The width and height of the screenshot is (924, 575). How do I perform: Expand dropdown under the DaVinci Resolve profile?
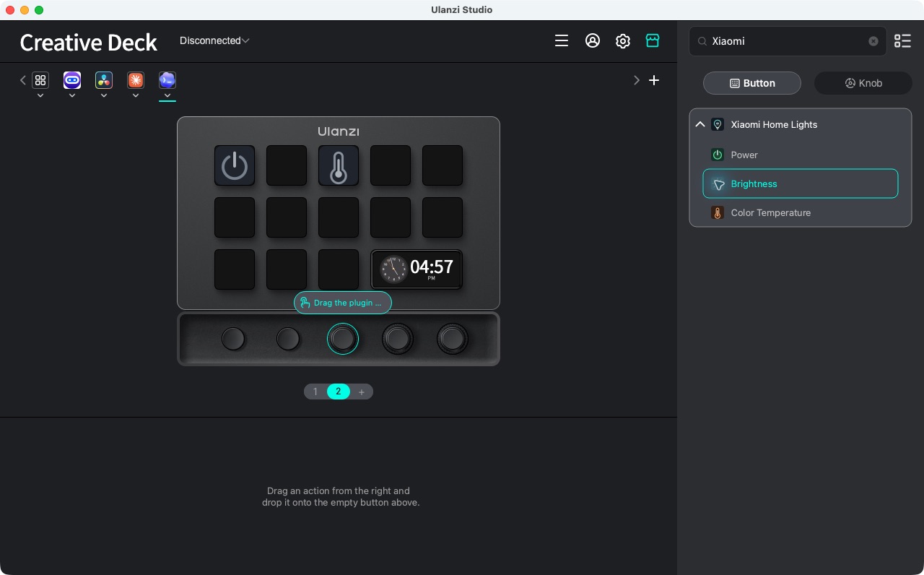[x=104, y=95]
